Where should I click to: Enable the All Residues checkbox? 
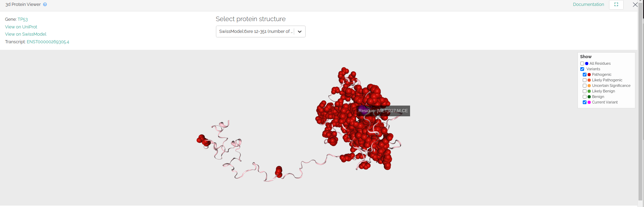582,63
